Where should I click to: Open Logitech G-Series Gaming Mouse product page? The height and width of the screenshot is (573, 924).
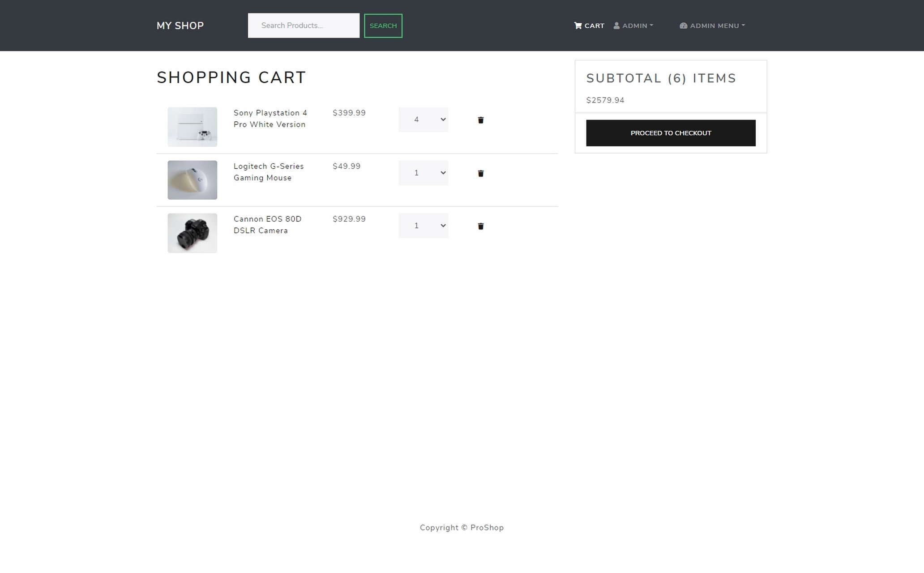268,172
